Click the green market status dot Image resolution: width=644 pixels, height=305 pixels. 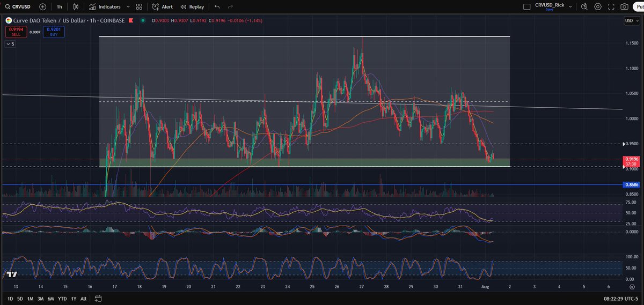click(x=142, y=20)
